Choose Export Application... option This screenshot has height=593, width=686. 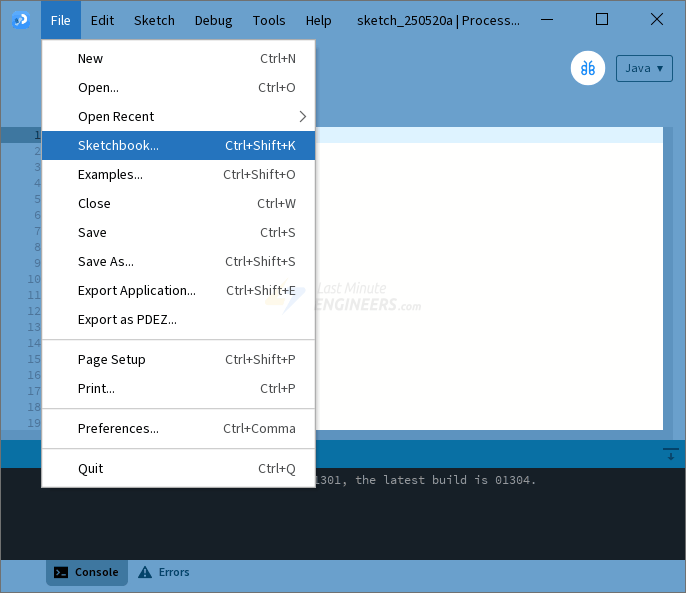coord(178,290)
